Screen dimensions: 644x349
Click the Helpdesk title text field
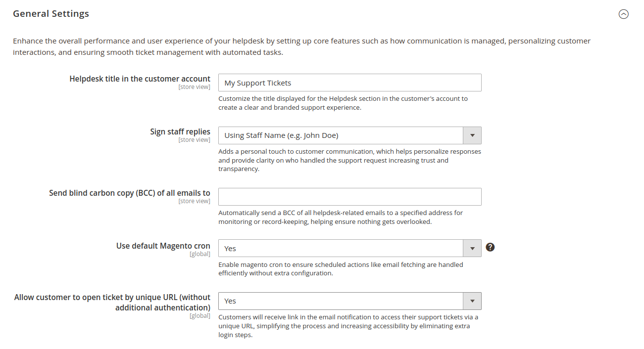349,83
